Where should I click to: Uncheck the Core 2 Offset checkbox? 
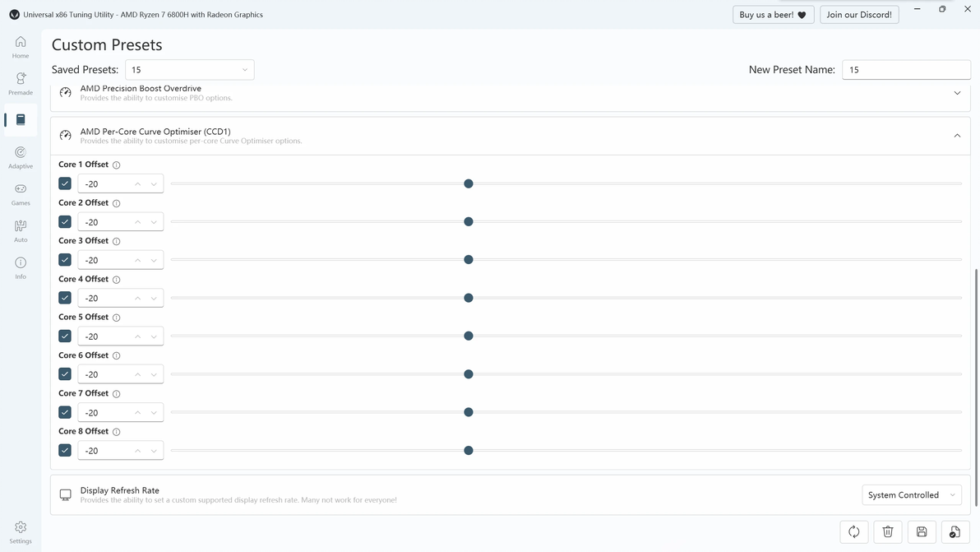65,222
